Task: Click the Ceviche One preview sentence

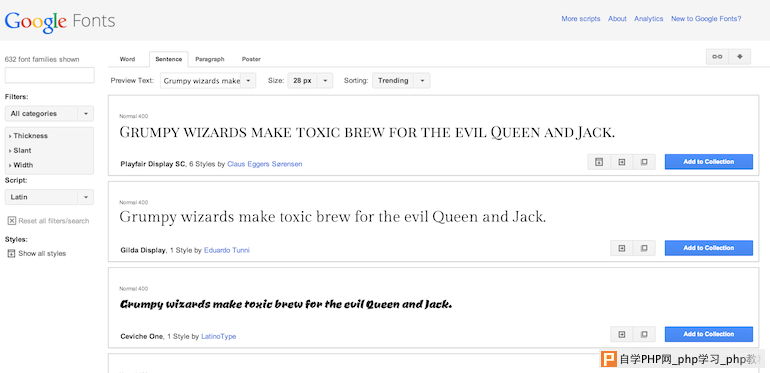Action: coord(286,305)
